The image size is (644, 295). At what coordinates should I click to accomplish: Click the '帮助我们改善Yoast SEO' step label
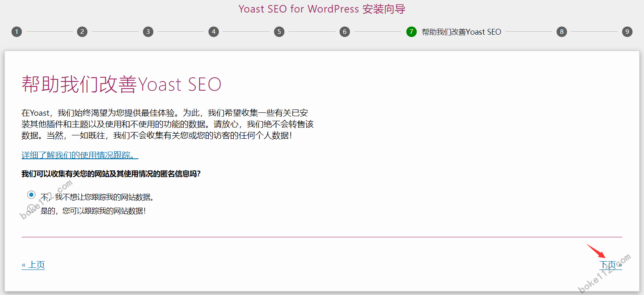tap(462, 32)
